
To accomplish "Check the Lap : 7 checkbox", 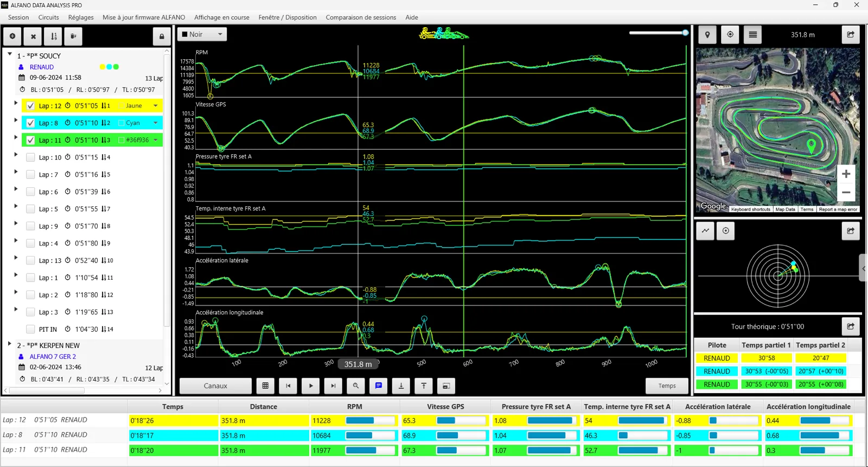I will (x=30, y=174).
